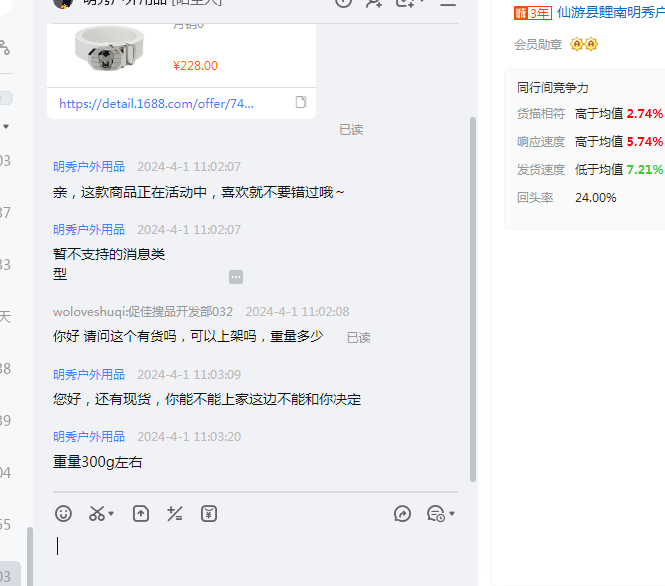
Task: Click the 2024-4-1 11:02:08 timestamp
Action: click(x=297, y=312)
